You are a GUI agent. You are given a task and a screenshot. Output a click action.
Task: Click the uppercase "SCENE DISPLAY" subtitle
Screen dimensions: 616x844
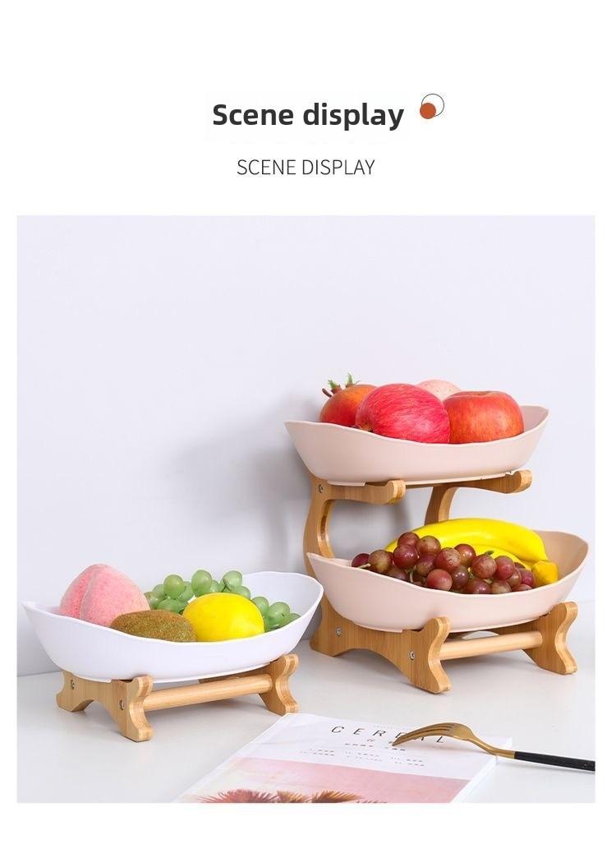[306, 168]
